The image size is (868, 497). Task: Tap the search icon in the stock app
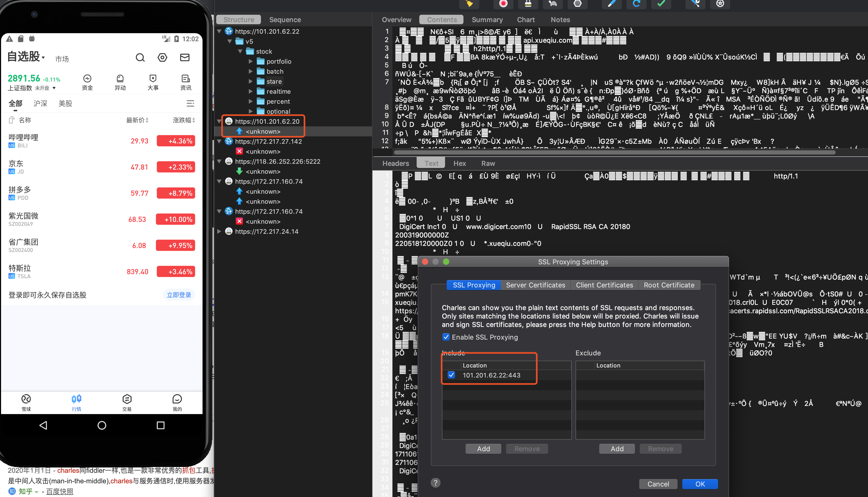point(140,57)
